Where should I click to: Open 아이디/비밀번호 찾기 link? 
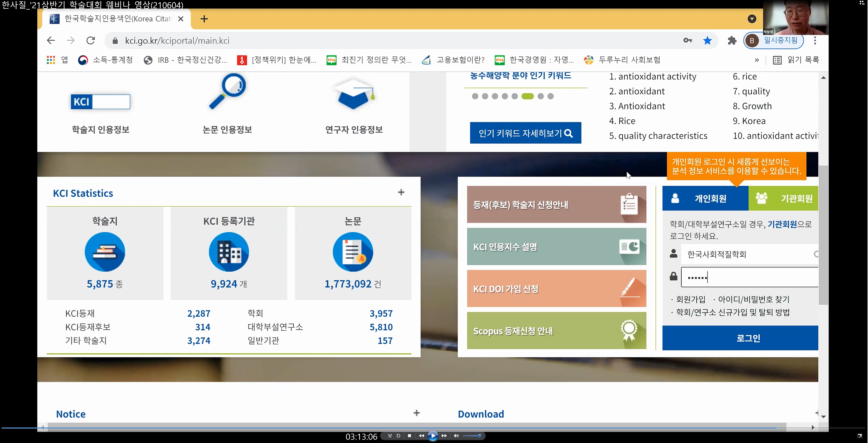click(754, 299)
